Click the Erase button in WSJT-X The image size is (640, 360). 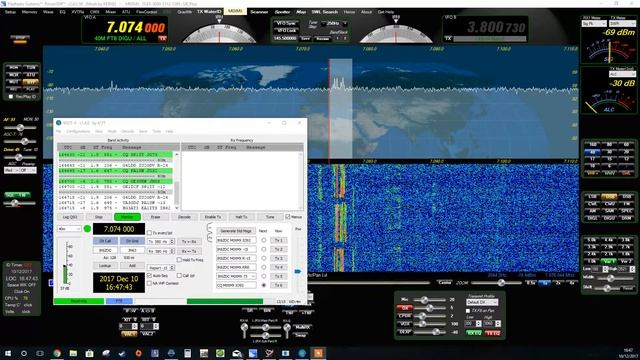pyautogui.click(x=156, y=217)
